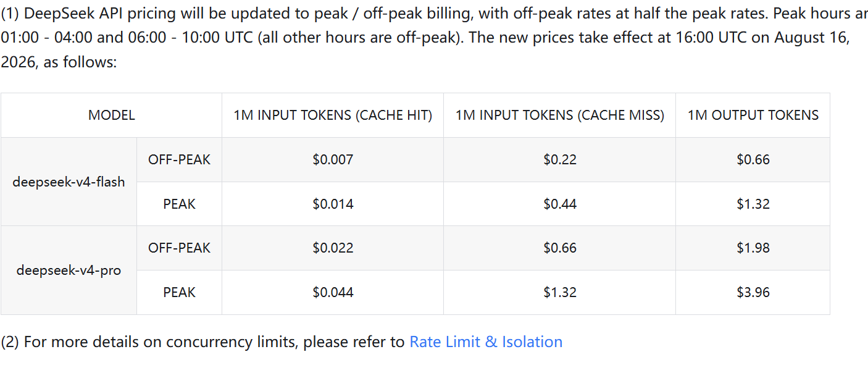Select the deepseek-v4-pro model cell
Viewport: 868px width, 365px height.
pyautogui.click(x=69, y=271)
